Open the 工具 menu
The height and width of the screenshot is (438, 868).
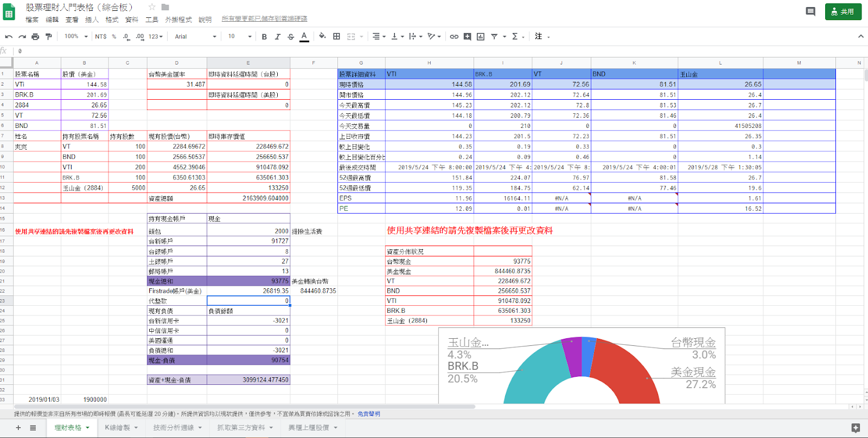(152, 20)
